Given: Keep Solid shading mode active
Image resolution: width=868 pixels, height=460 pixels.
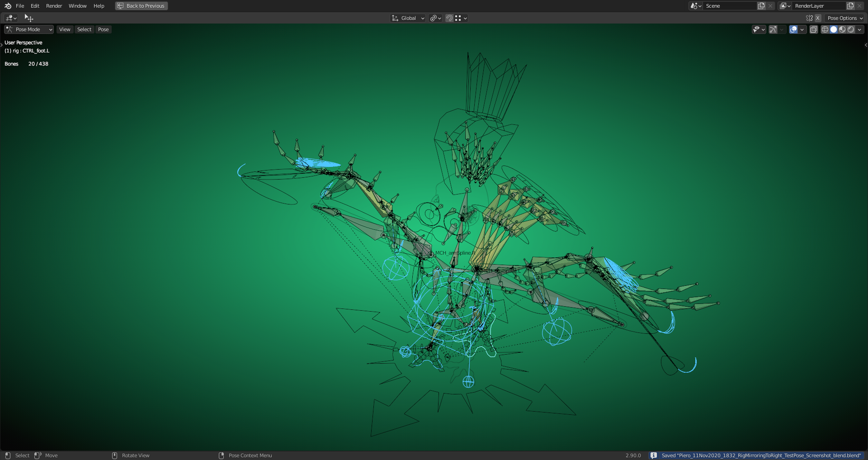Looking at the screenshot, I should click(x=833, y=29).
